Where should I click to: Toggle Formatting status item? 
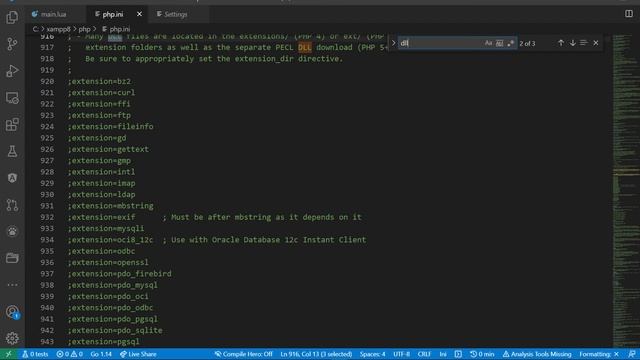click(599, 354)
